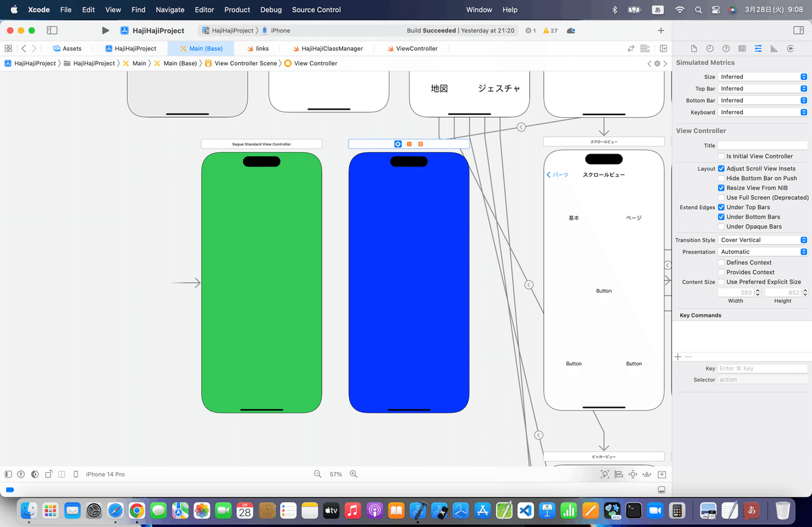Enable Is Initial View Controller

(721, 156)
